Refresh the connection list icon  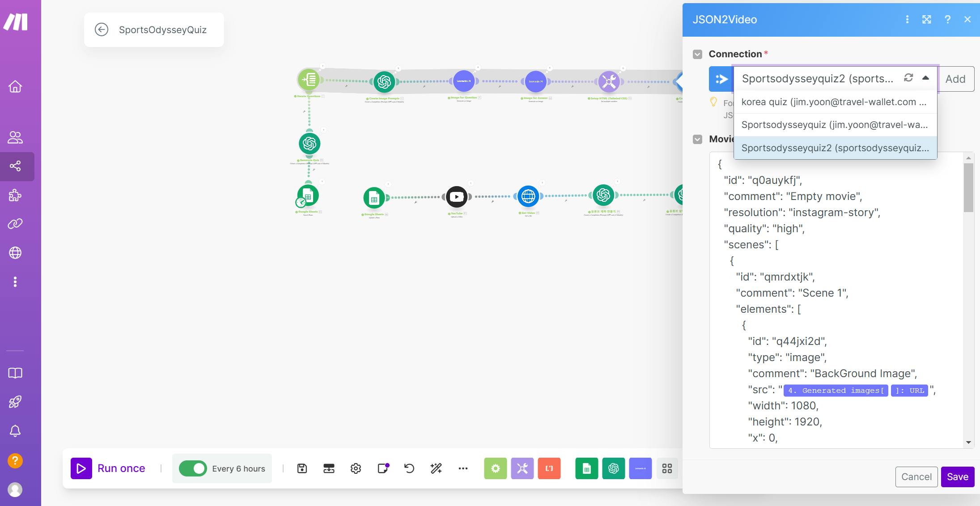[908, 78]
